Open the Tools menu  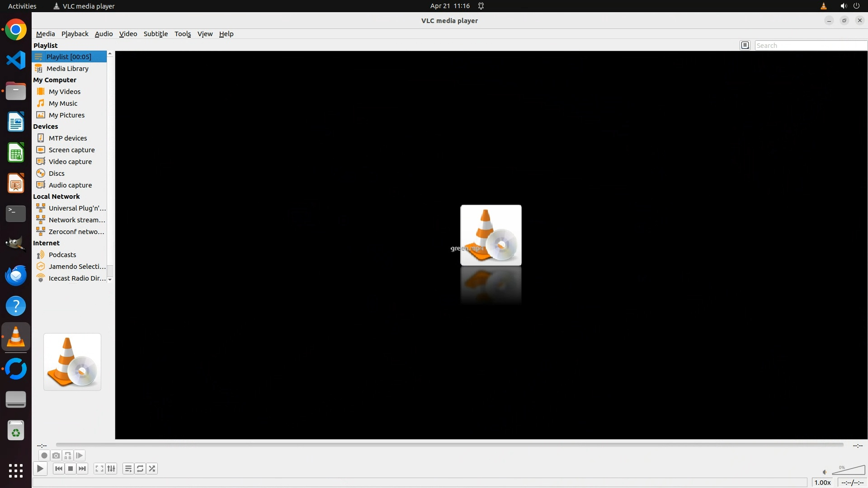coord(183,34)
